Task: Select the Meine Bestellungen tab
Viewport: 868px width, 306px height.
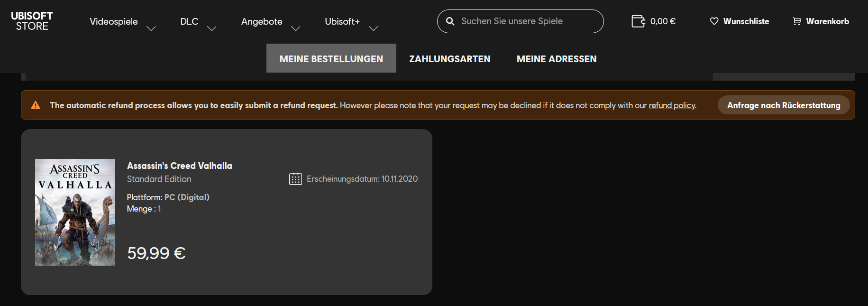Action: click(331, 58)
